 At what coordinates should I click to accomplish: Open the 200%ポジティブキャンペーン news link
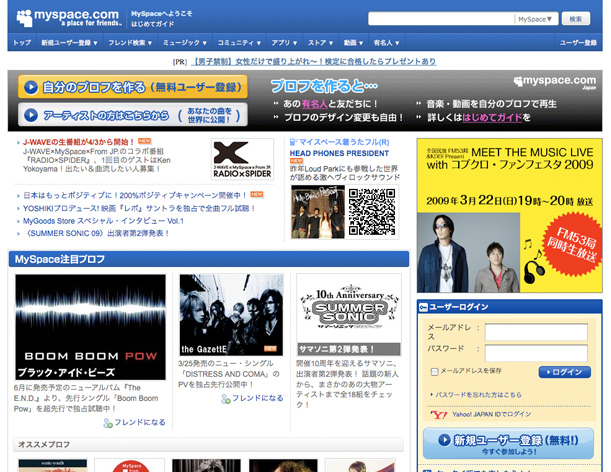coord(135,195)
